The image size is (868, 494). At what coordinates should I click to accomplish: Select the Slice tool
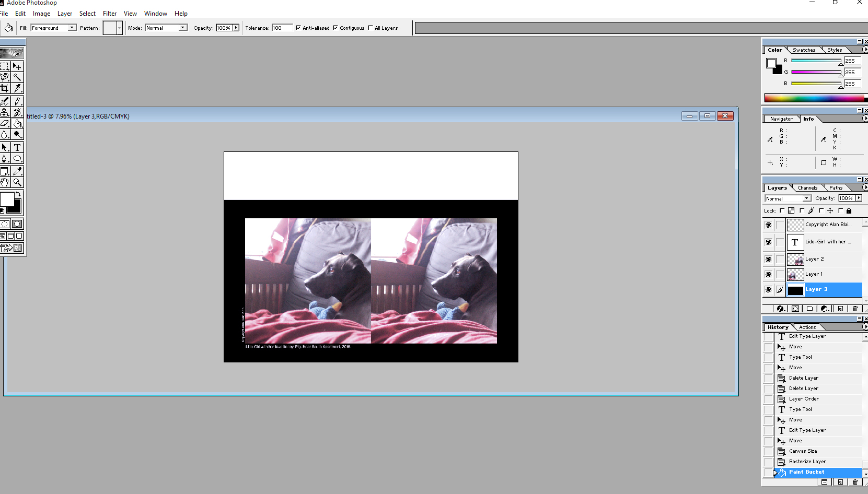pyautogui.click(x=17, y=88)
